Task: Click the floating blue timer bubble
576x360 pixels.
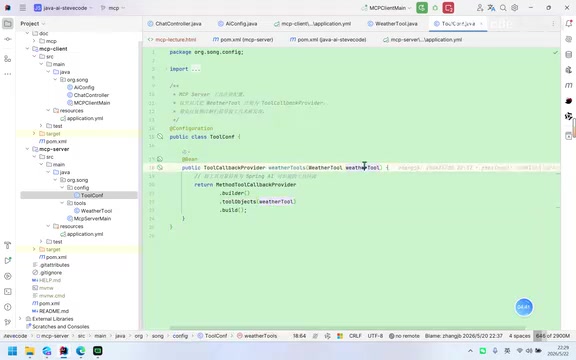Action: pos(524,307)
